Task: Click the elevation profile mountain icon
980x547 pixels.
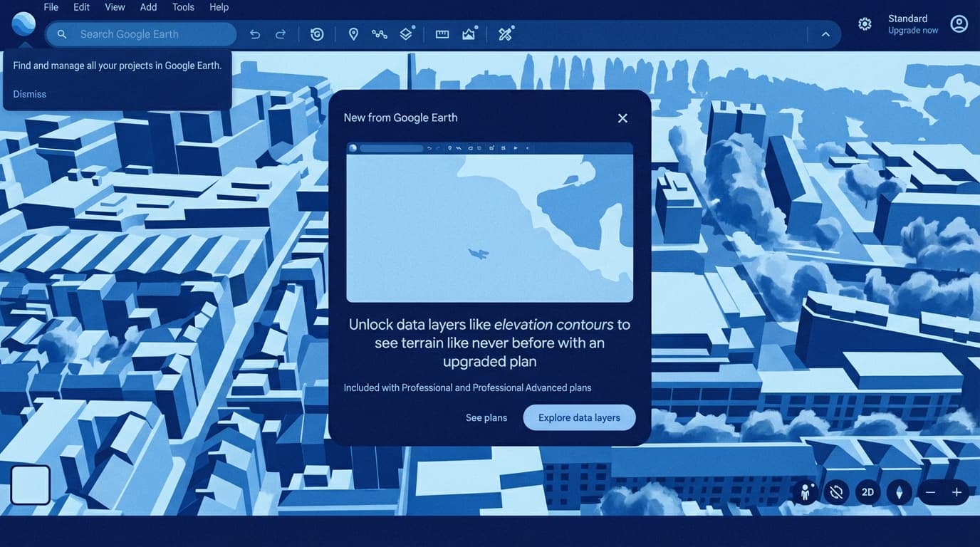Action: point(469,34)
